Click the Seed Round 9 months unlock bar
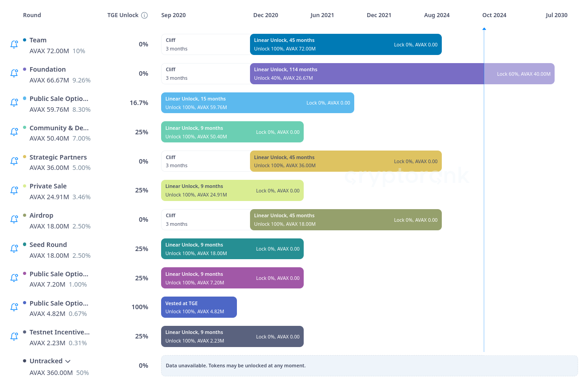This screenshot has width=588, height=384. (x=232, y=249)
